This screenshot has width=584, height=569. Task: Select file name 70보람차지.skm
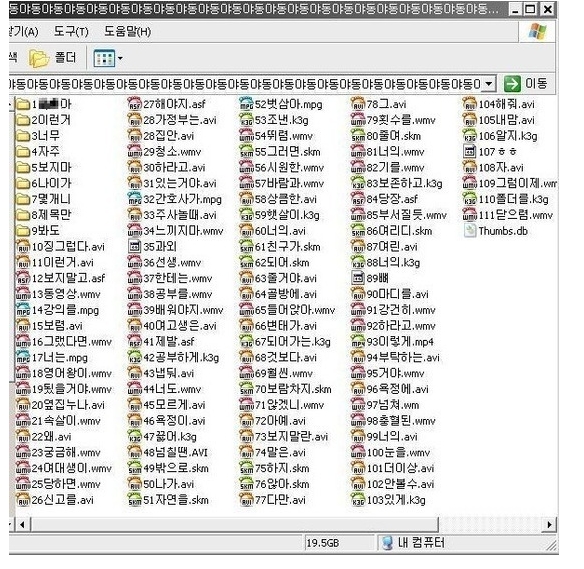tap(293, 389)
